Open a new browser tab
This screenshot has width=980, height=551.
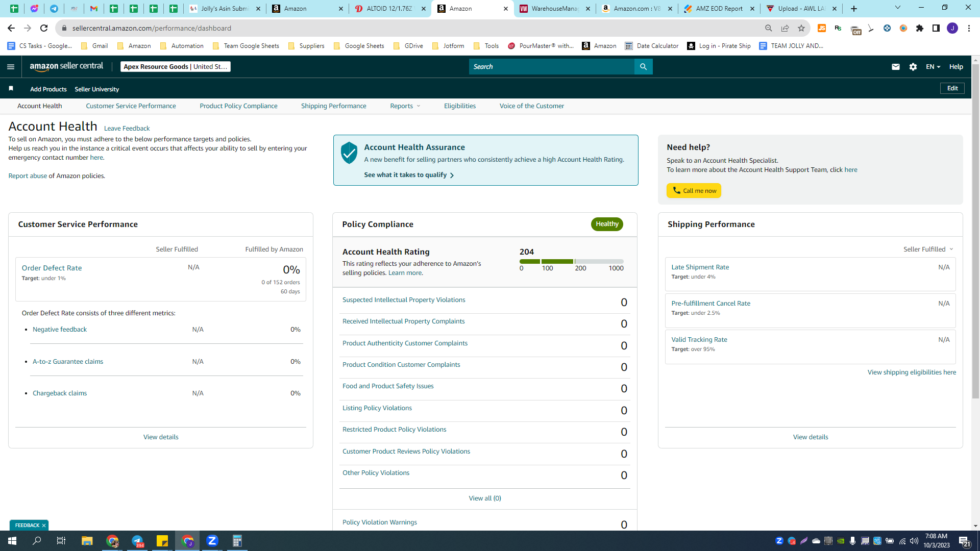click(x=854, y=9)
